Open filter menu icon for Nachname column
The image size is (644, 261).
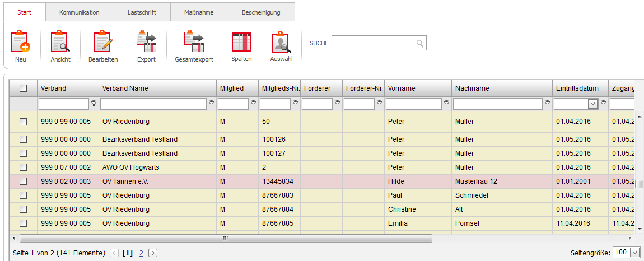548,104
